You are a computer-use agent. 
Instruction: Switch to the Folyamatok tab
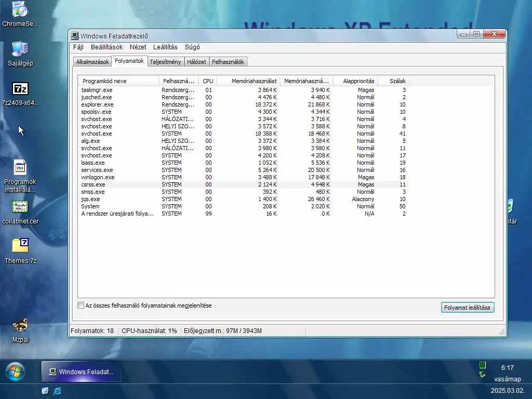click(x=129, y=61)
